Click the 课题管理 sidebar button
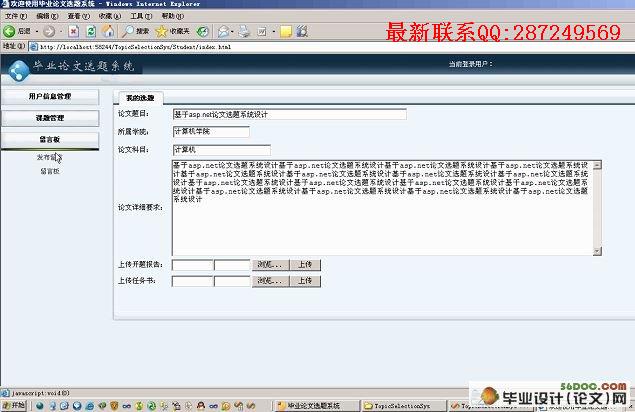The height and width of the screenshot is (412, 635). click(50, 118)
